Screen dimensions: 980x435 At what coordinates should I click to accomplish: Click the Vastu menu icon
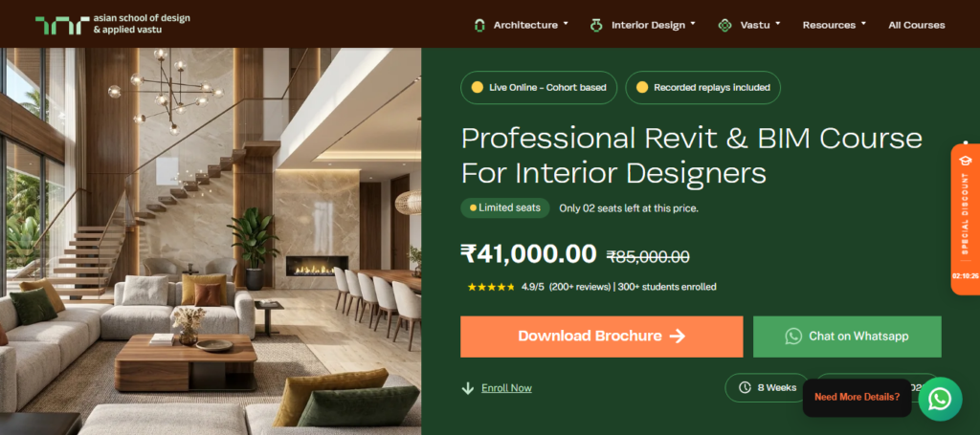click(x=724, y=25)
